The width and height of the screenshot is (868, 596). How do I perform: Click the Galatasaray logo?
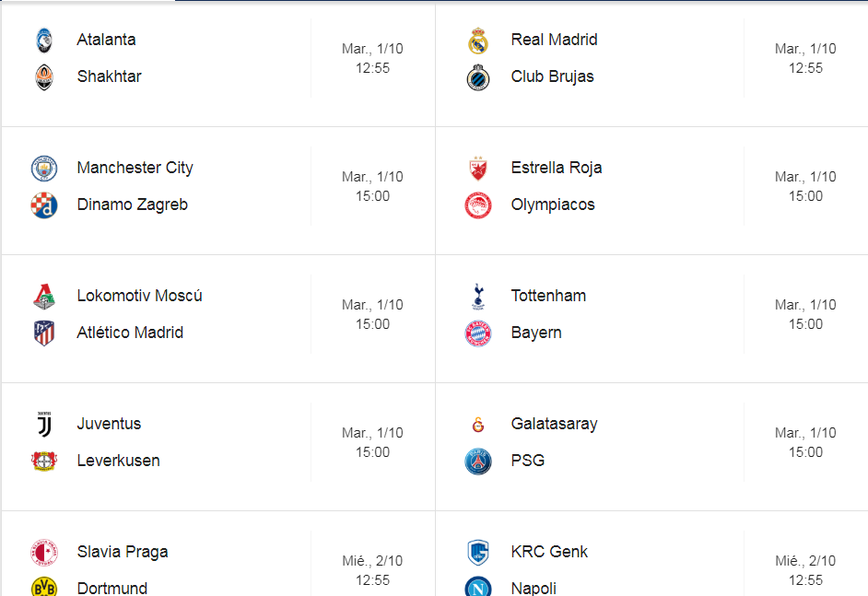coord(478,425)
